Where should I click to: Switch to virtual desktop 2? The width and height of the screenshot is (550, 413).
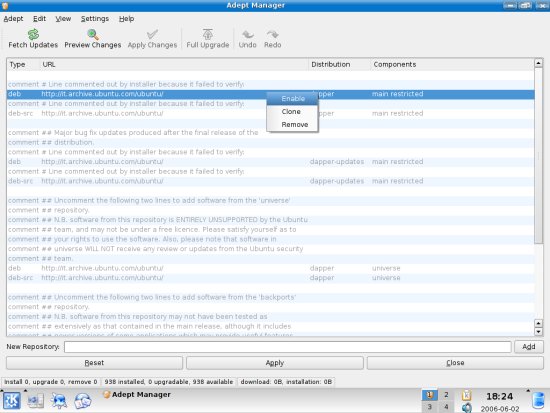(446, 395)
